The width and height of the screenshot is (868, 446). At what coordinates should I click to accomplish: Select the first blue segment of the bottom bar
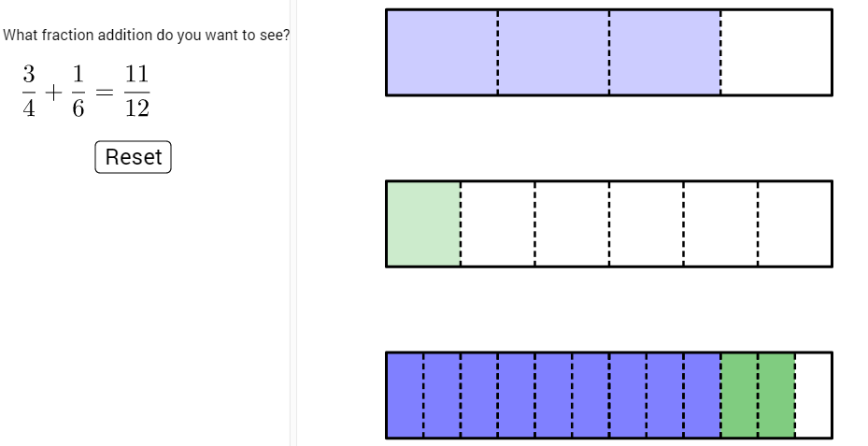405,395
